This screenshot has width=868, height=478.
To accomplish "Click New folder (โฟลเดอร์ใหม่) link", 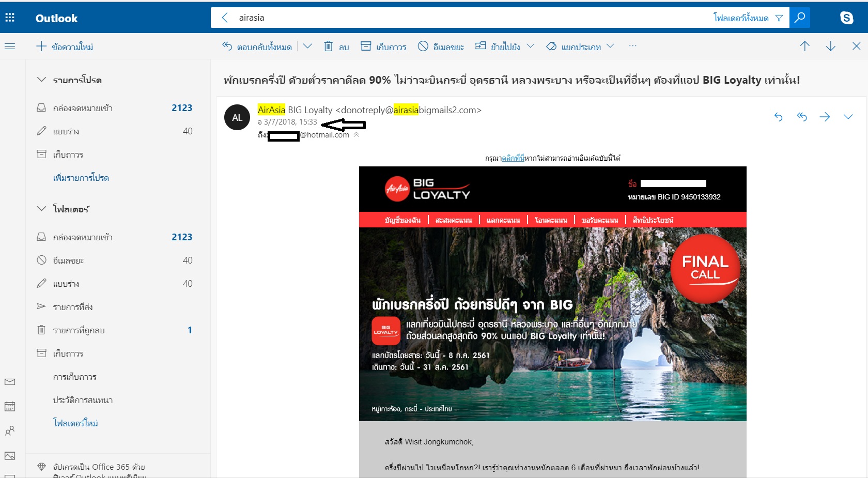I will 75,423.
